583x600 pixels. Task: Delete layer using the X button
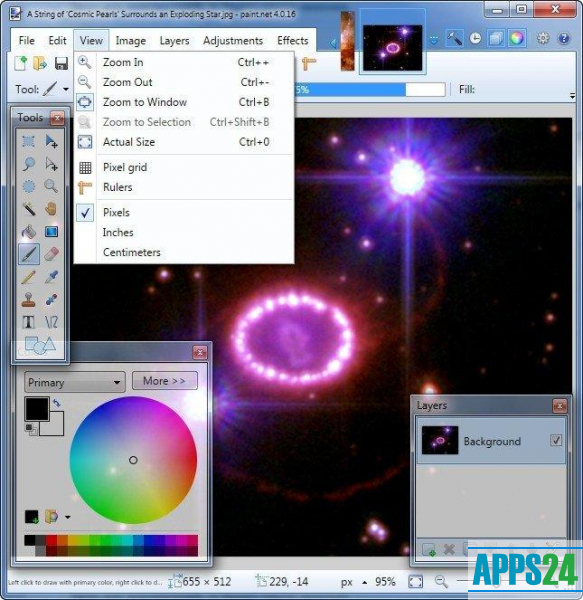pos(449,550)
